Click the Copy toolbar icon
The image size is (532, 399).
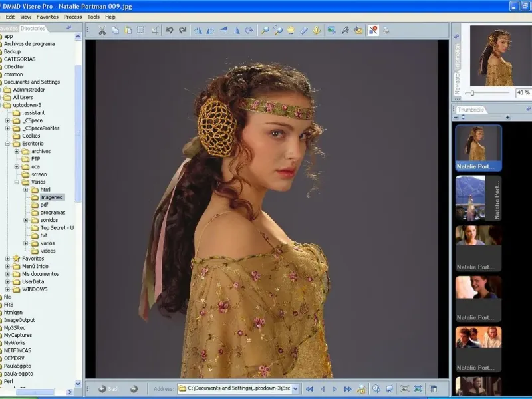coord(115,31)
